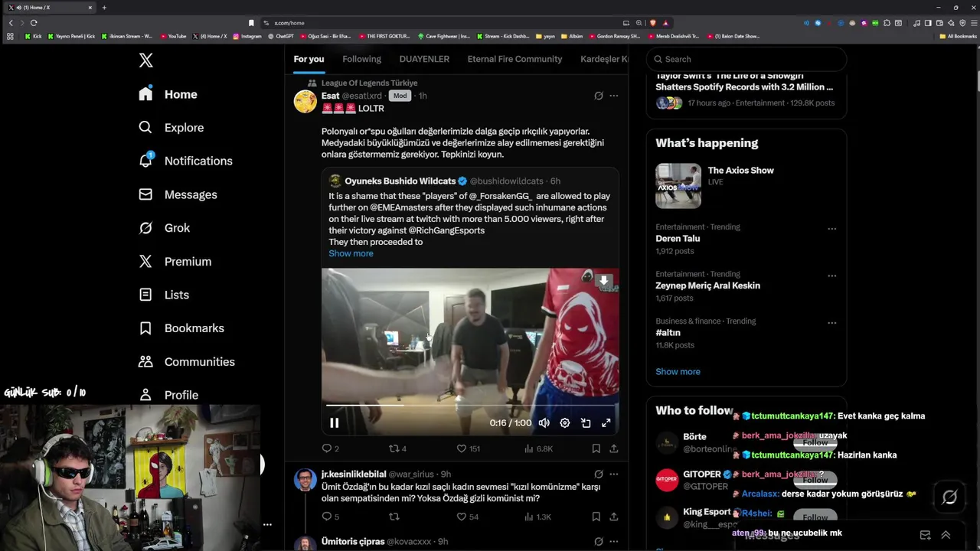Go back in the browser

point(11,23)
